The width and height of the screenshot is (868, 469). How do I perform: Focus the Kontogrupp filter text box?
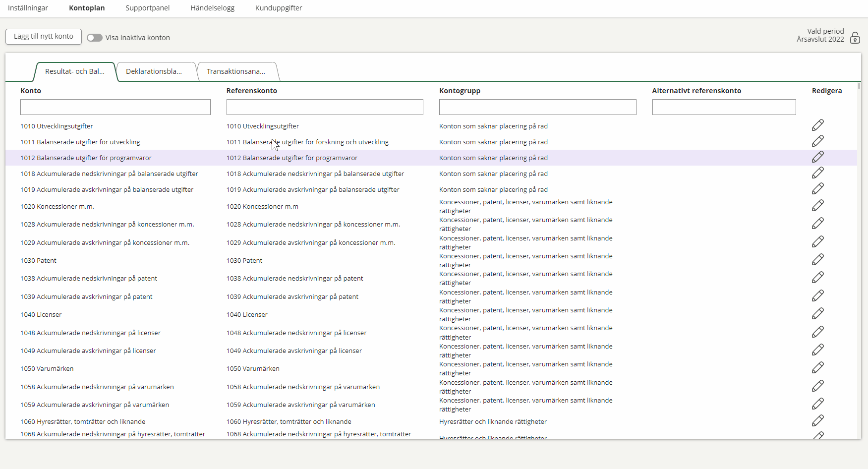[x=537, y=107]
